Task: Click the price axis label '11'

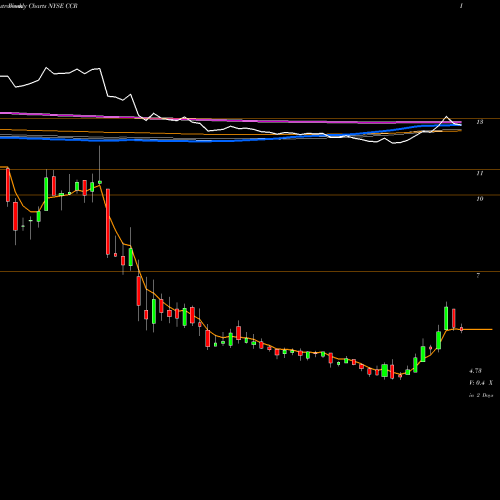Action: click(x=479, y=173)
